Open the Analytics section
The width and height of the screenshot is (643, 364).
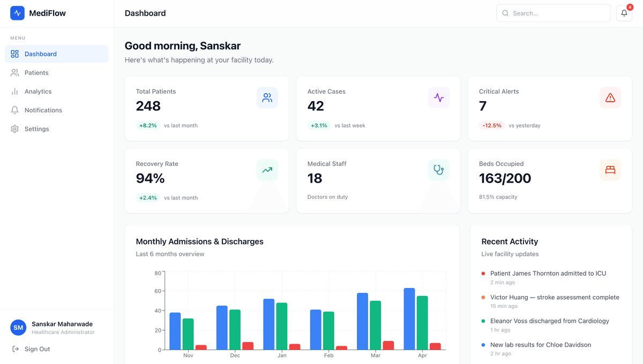click(x=56, y=92)
